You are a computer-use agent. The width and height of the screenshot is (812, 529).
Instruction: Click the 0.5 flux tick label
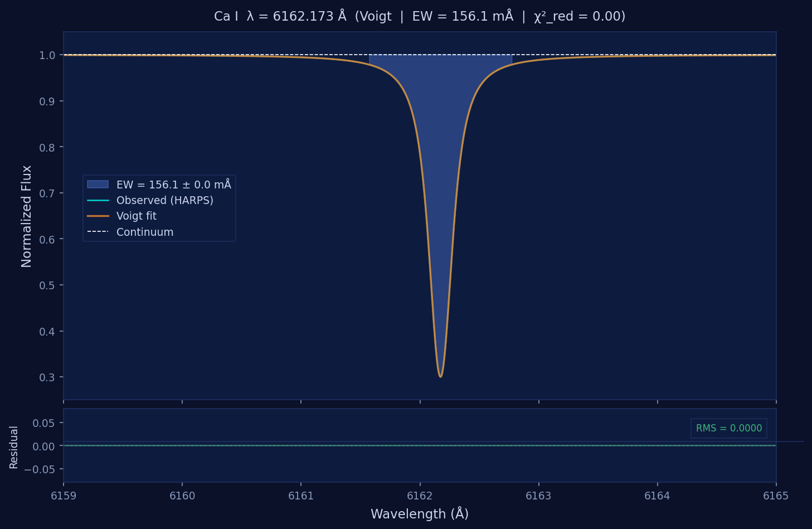(47, 285)
